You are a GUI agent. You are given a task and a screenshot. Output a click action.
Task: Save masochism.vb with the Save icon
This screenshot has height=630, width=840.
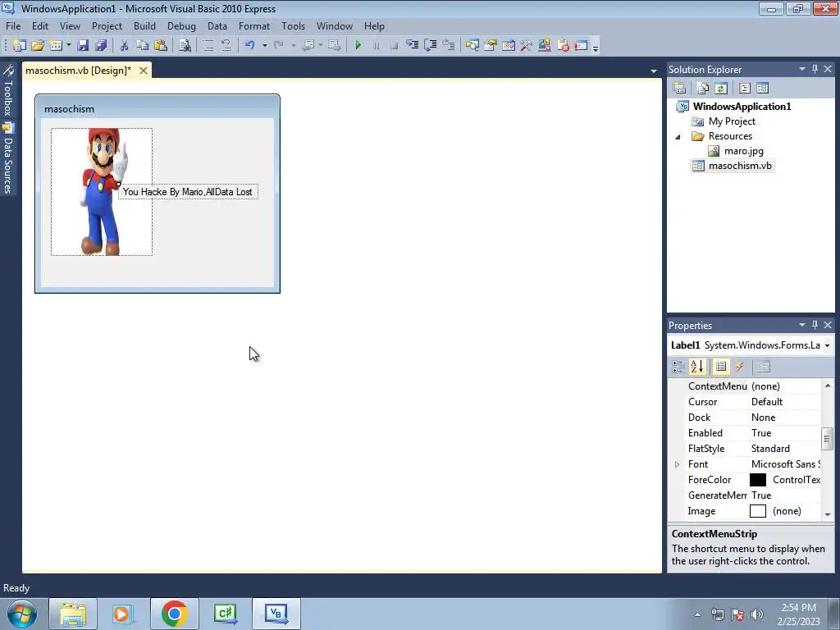pyautogui.click(x=83, y=46)
